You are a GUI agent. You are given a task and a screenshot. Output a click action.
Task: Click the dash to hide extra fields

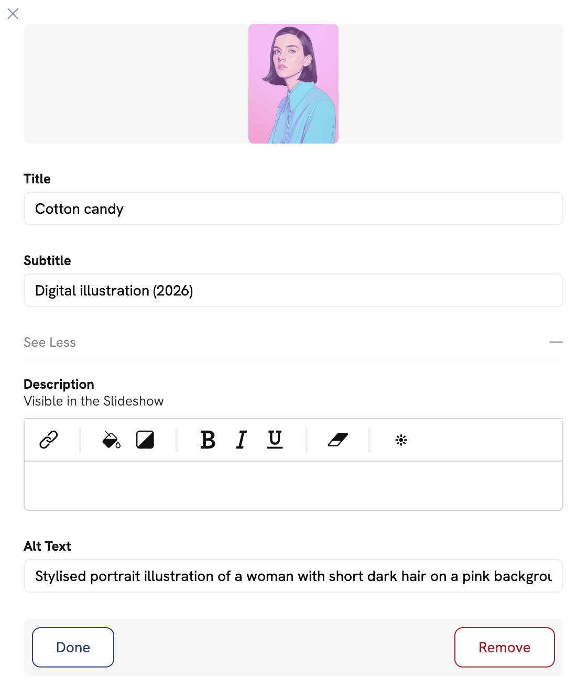pos(557,342)
